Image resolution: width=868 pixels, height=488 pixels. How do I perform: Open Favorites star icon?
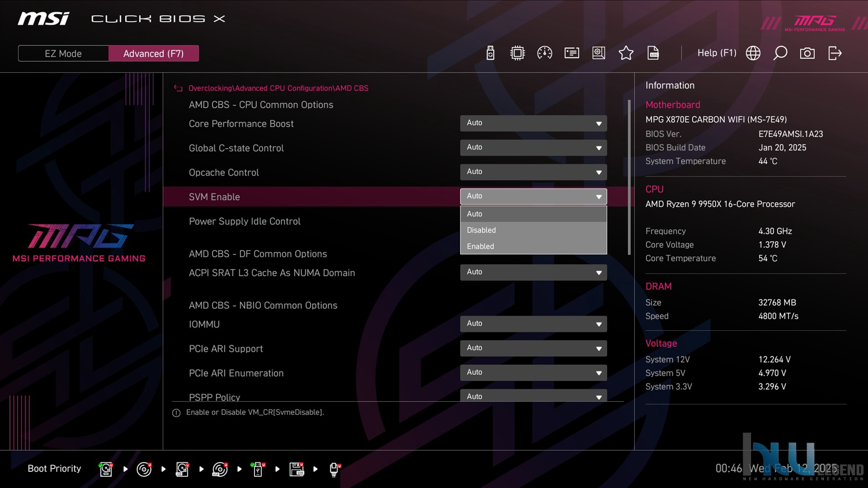pyautogui.click(x=626, y=53)
